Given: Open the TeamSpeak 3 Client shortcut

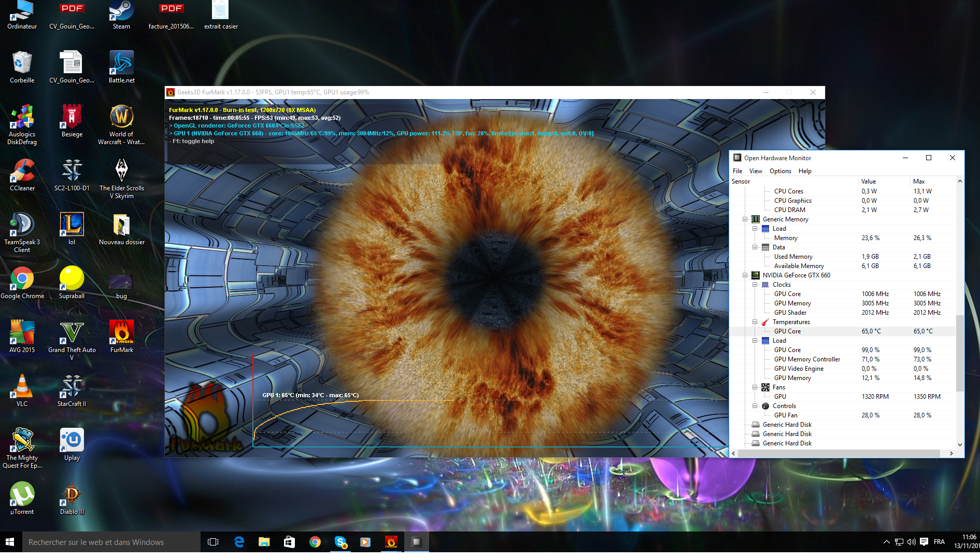Looking at the screenshot, I should pyautogui.click(x=22, y=232).
